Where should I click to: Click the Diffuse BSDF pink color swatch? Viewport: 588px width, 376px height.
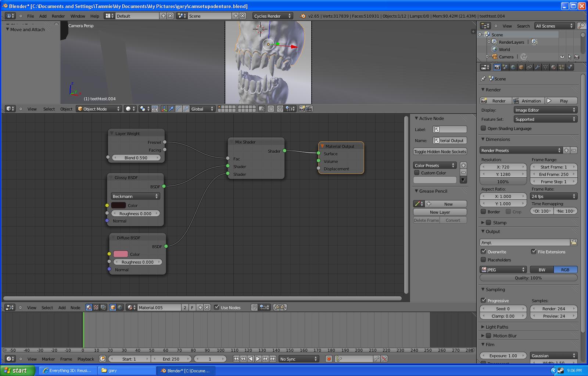point(121,254)
